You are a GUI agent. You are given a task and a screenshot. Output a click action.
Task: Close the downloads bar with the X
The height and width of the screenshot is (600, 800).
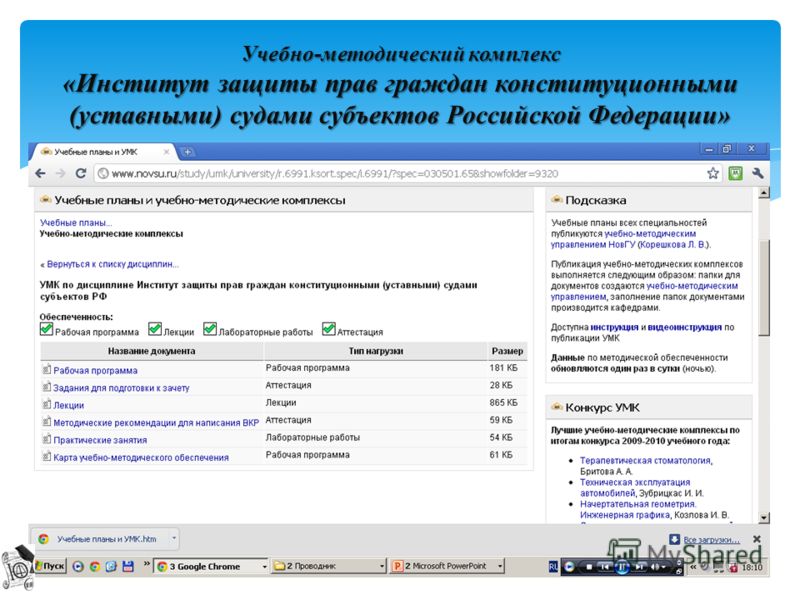click(757, 539)
